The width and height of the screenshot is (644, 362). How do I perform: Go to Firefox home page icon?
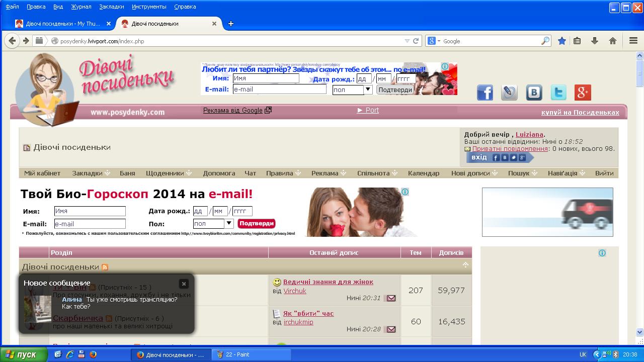[x=613, y=41]
